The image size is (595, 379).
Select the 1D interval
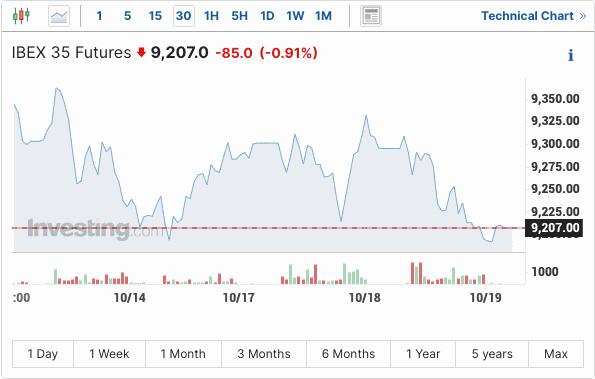267,16
